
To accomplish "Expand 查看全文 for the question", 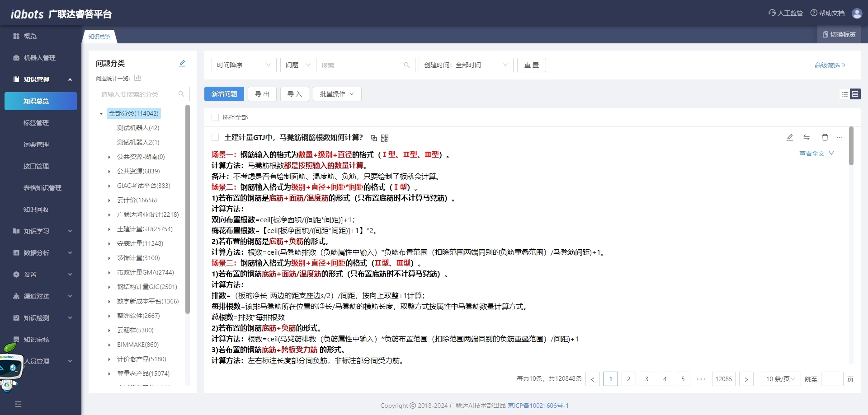I will (x=816, y=154).
